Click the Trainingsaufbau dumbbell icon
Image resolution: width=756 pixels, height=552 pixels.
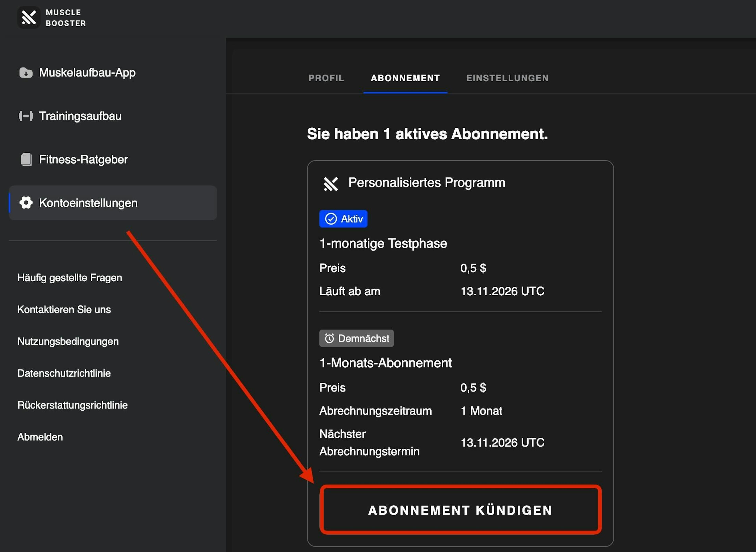coord(26,116)
